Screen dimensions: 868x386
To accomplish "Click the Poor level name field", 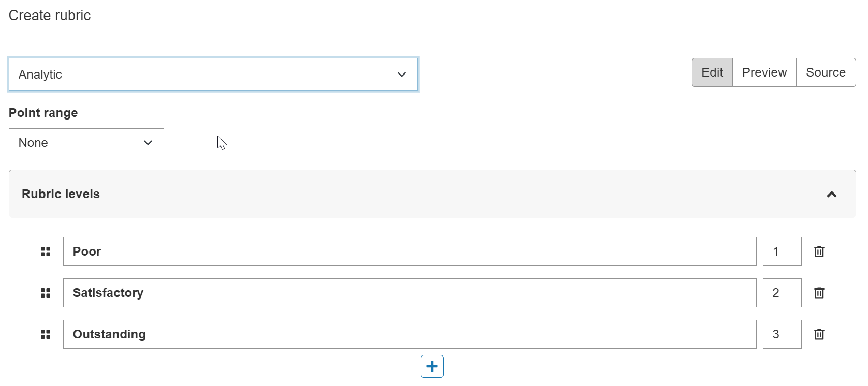I will tap(409, 251).
